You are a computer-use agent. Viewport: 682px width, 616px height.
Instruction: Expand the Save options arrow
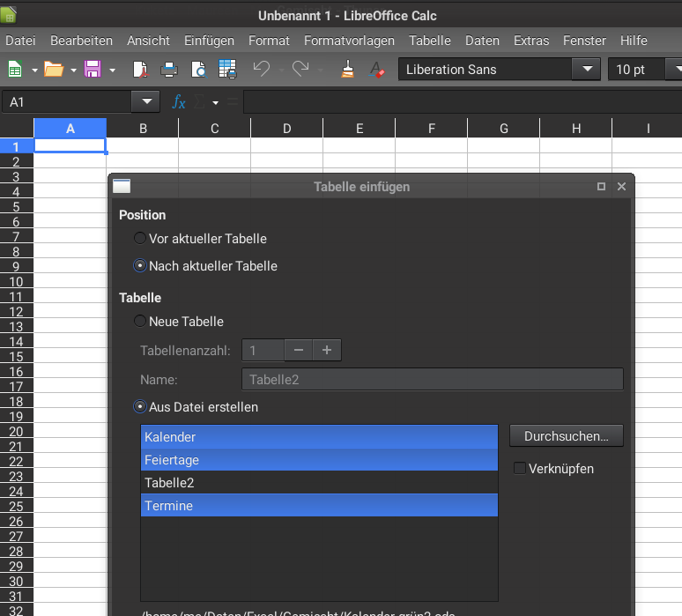[112, 70]
